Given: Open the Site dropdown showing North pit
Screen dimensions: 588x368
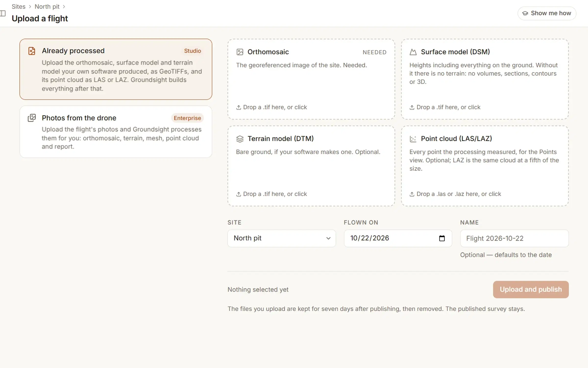Looking at the screenshot, I should tap(282, 238).
